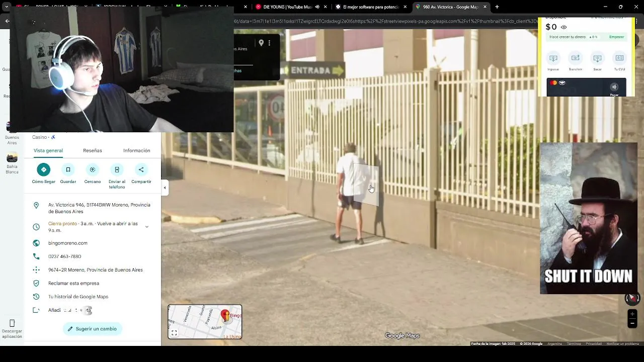
Task: Close the YouTube Music tab
Action: pyautogui.click(x=326, y=7)
